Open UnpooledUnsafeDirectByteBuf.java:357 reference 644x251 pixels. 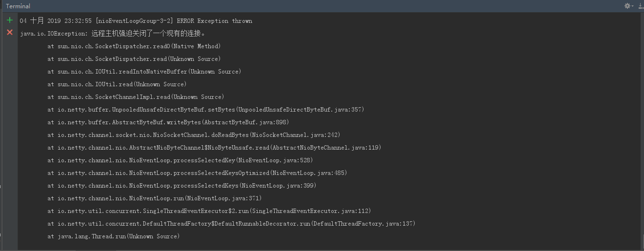pos(300,110)
